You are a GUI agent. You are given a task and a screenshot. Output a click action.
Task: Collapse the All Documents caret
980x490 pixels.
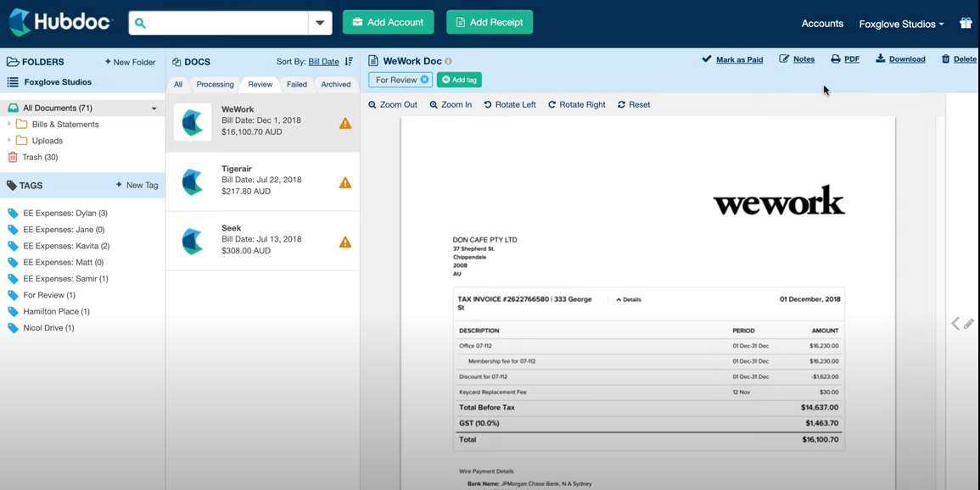tap(154, 109)
